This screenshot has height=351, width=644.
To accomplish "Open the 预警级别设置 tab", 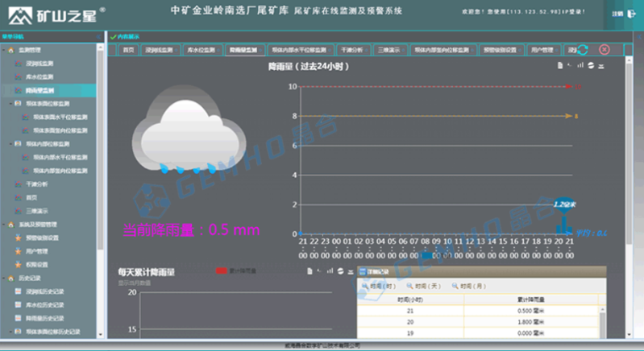I will 500,50.
